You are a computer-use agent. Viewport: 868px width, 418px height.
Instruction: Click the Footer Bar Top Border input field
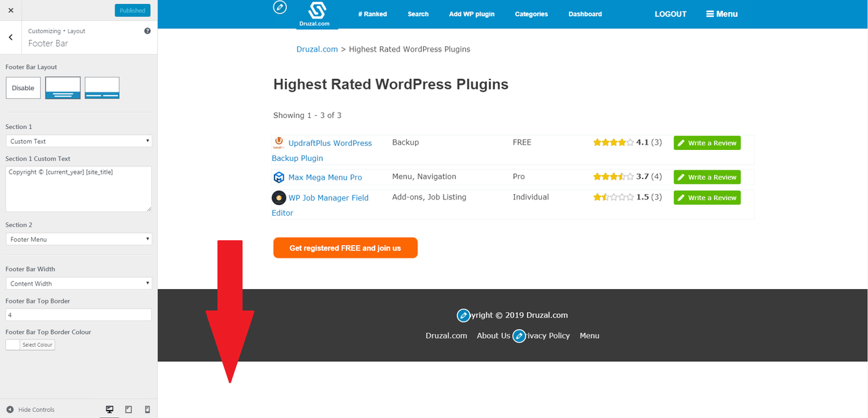(79, 315)
